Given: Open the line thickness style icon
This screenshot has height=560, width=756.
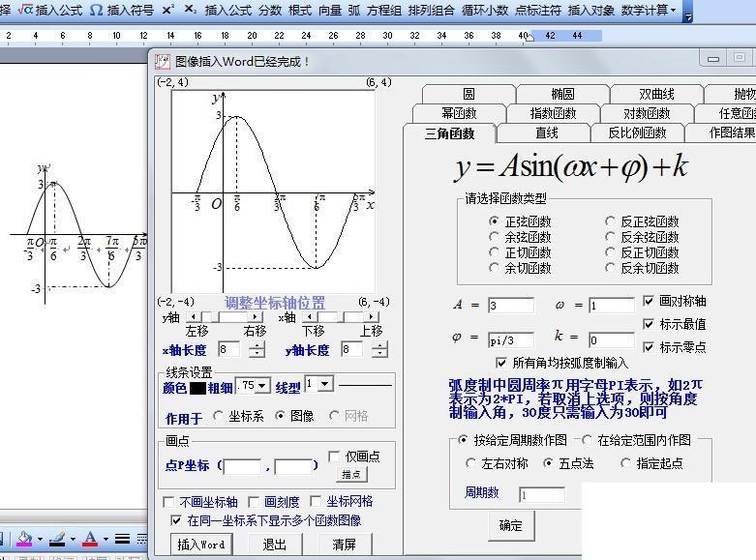Looking at the screenshot, I should [x=123, y=539].
